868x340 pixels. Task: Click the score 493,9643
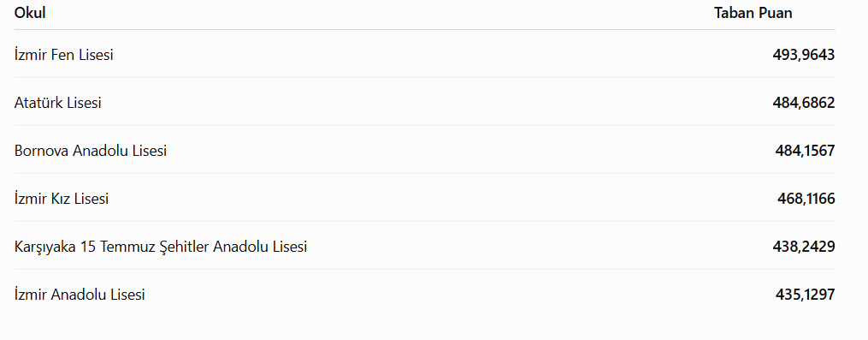803,54
